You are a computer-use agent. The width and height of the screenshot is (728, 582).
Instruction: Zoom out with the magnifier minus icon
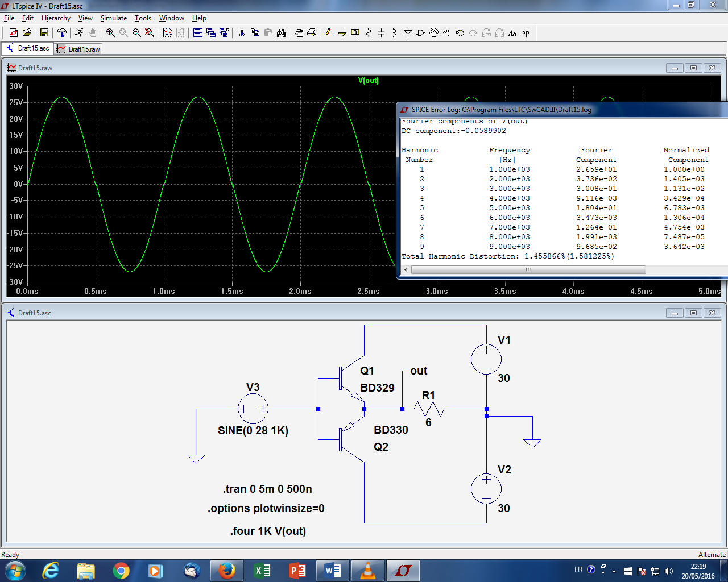(x=136, y=33)
